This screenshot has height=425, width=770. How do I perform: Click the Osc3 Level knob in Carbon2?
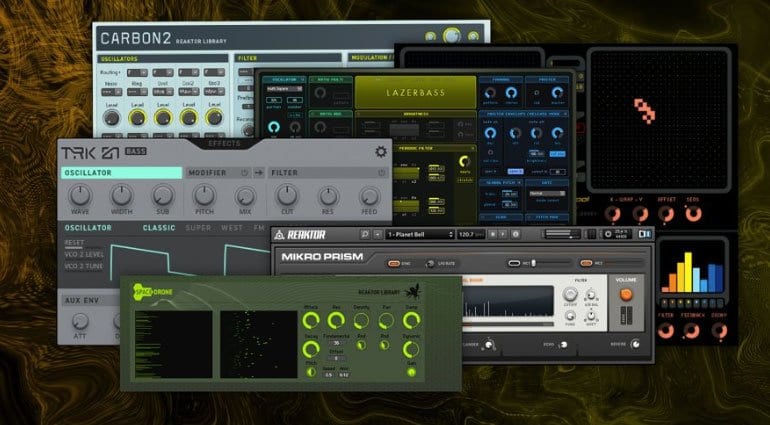point(214,117)
